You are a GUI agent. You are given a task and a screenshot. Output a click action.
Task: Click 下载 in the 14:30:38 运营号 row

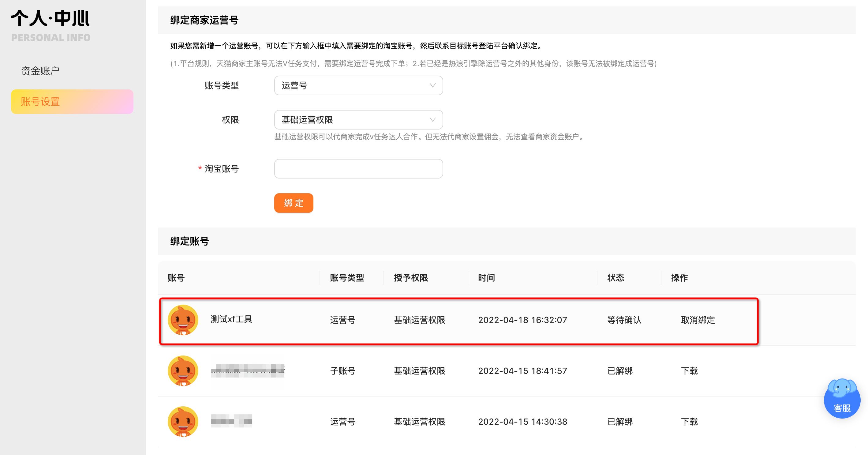click(x=690, y=422)
